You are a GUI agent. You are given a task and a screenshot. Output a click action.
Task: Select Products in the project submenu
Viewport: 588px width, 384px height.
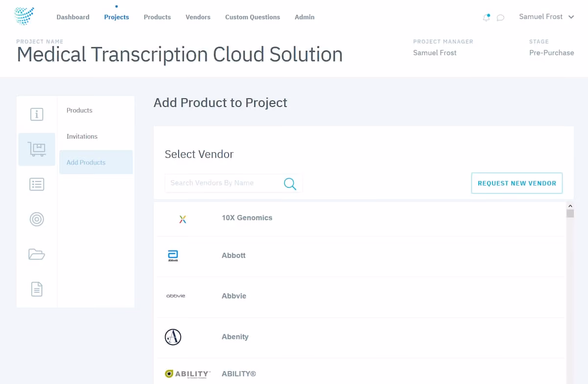(79, 110)
